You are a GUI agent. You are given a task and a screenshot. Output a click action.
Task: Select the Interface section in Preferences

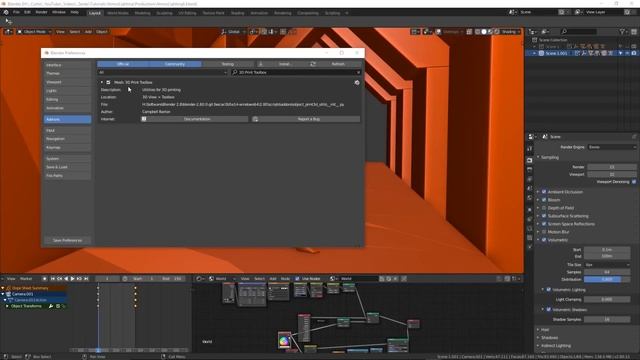pos(67,65)
